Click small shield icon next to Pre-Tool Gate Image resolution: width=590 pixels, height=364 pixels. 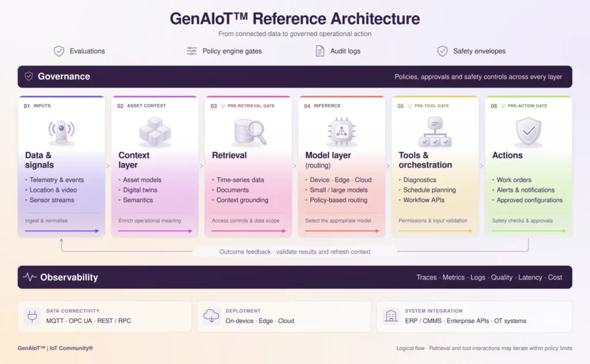point(410,106)
